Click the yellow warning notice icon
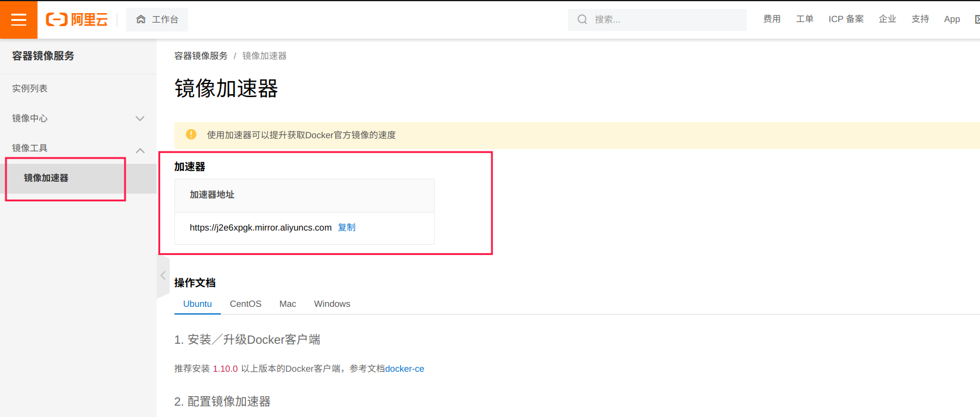Viewport: 980px width, 417px height. (x=191, y=135)
